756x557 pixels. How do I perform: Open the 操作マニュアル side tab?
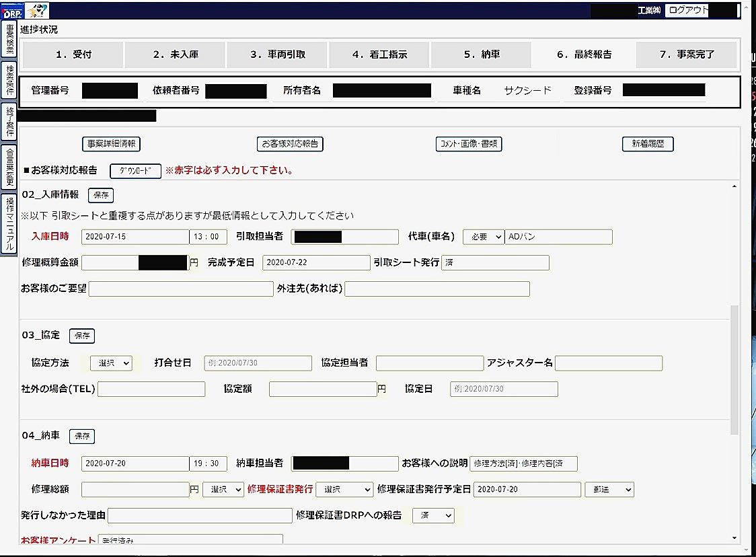coord(9,225)
